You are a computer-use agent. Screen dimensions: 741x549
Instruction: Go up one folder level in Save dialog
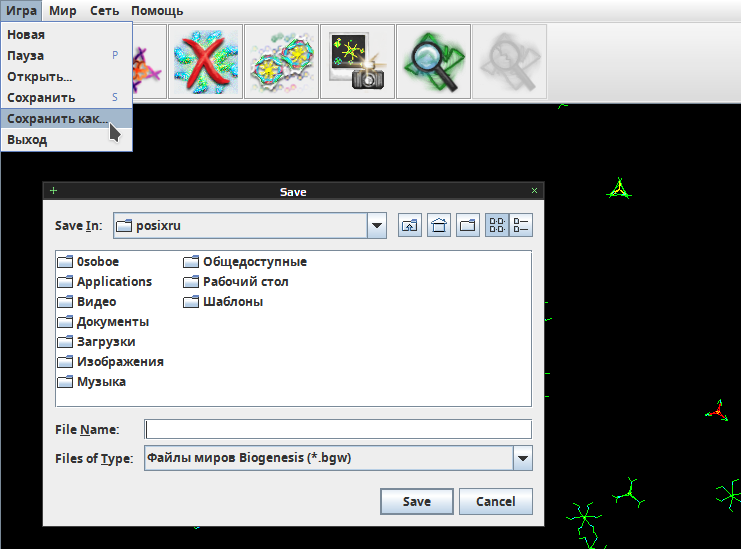pos(410,225)
